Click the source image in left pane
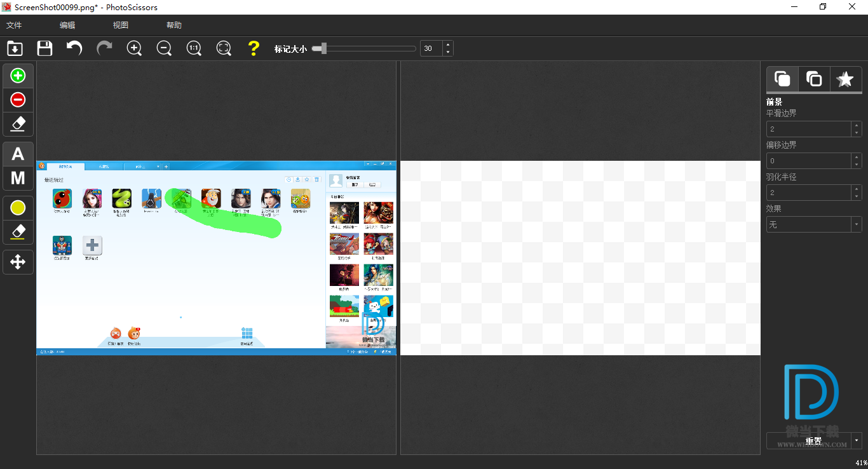The width and height of the screenshot is (868, 469). click(216, 258)
